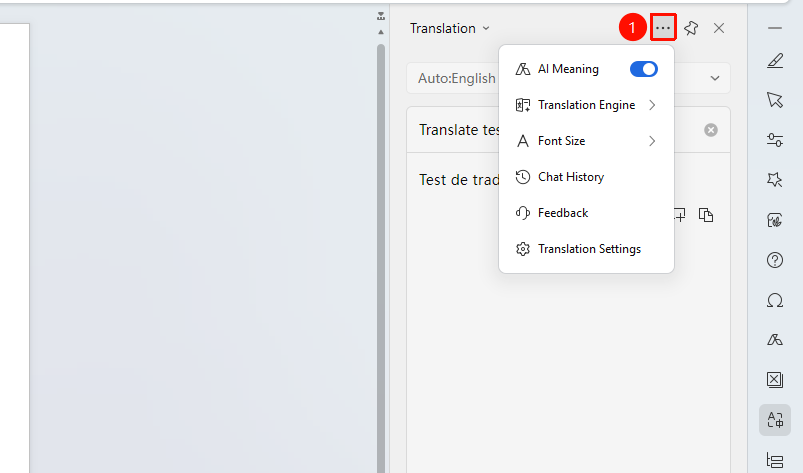Click the three-dot more options button
Viewport: 803px width, 473px height.
[663, 28]
